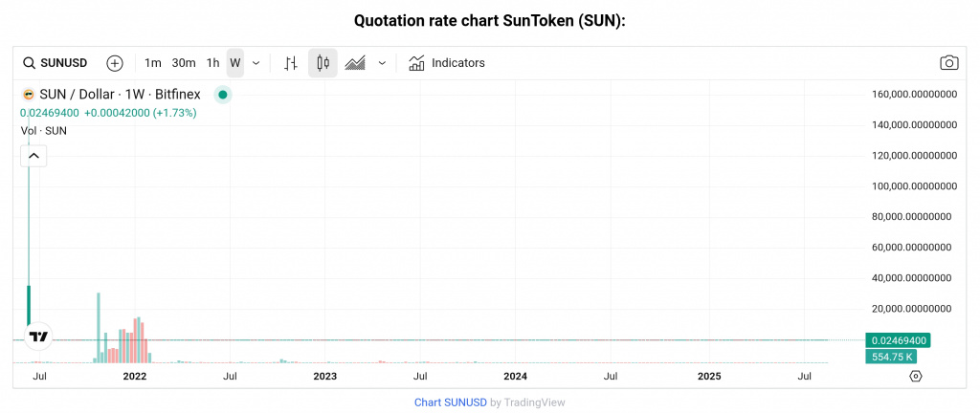
Task: Select the bars chart style icon
Action: (x=291, y=63)
